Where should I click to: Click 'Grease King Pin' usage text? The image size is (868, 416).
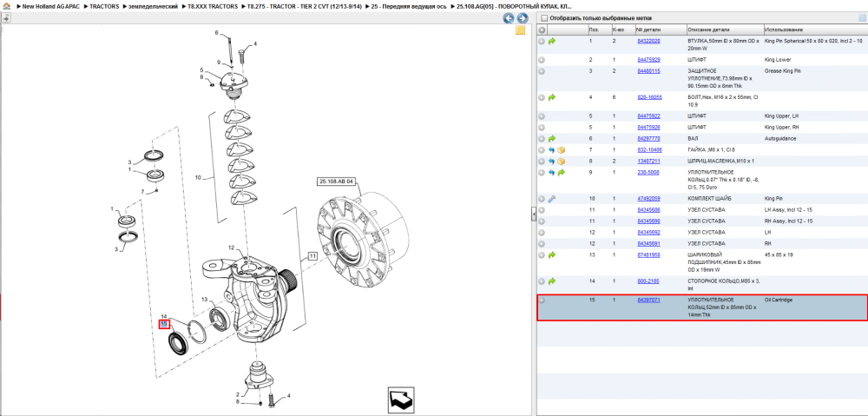(x=783, y=71)
